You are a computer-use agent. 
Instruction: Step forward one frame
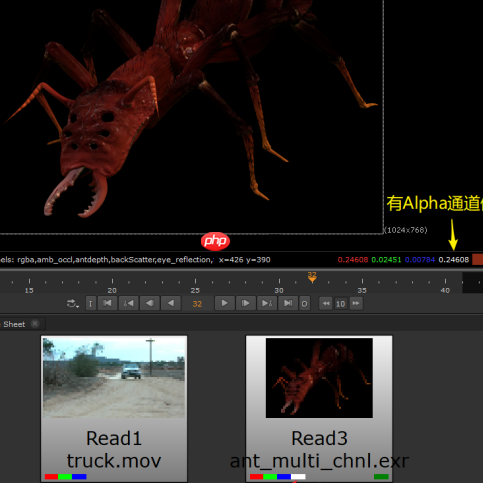click(x=246, y=303)
